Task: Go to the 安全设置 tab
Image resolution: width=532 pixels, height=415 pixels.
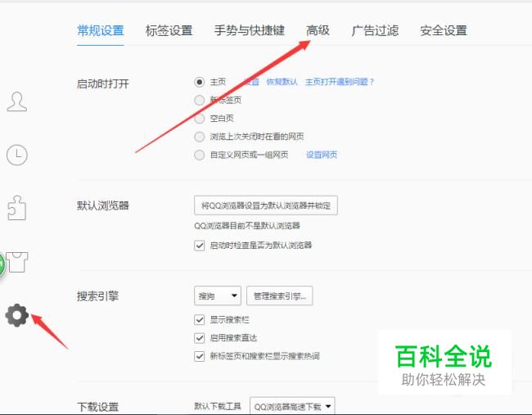Action: [444, 30]
